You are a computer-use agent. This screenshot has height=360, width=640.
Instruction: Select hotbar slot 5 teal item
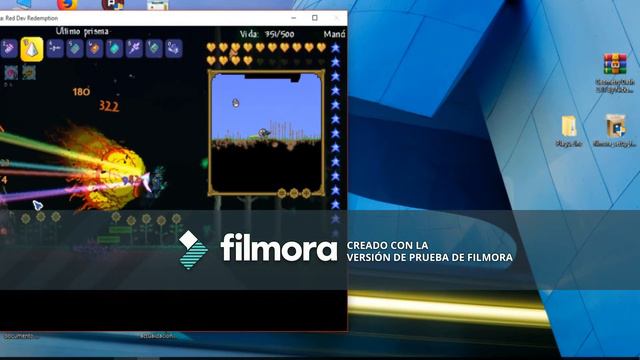point(75,49)
